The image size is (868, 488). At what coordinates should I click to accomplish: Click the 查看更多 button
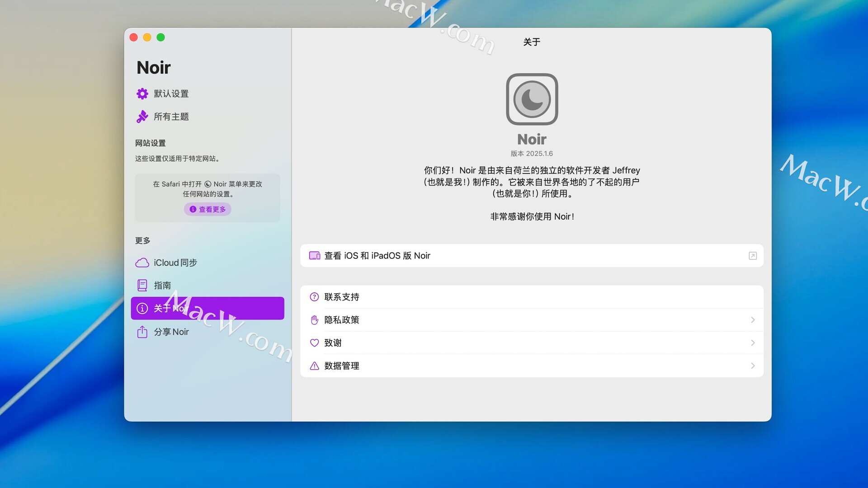208,209
